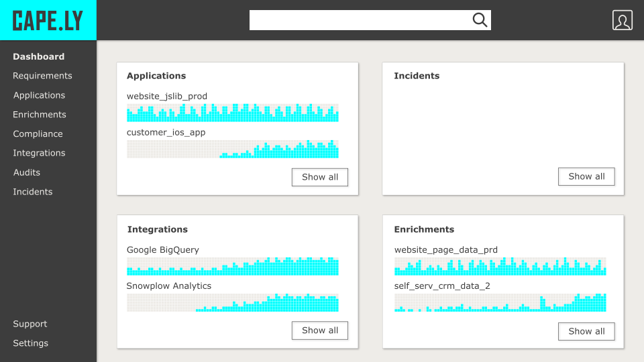Click the search magnifier icon
The width and height of the screenshot is (644, 362).
coord(480,20)
